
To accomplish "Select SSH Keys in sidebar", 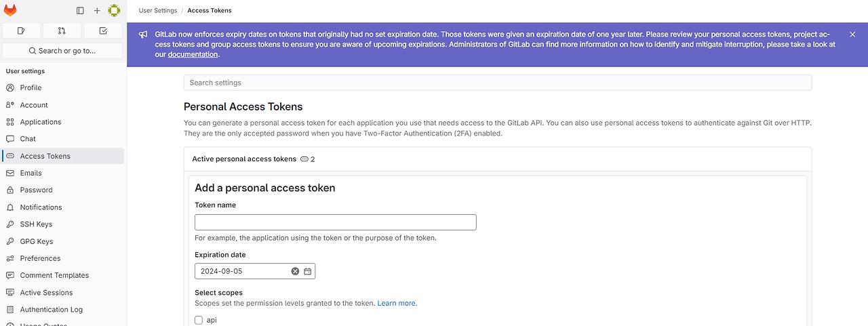I will click(62, 224).
